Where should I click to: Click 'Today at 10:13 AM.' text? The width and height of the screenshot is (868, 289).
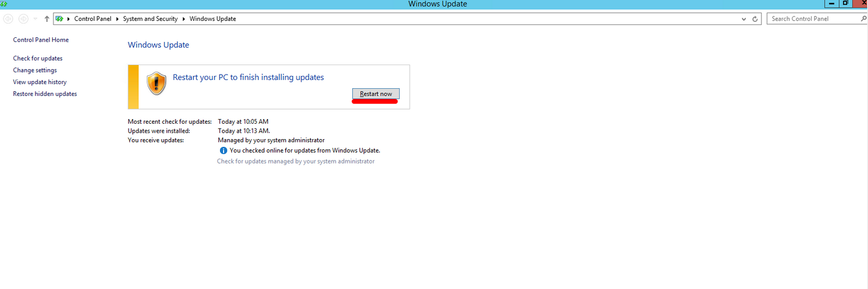click(x=244, y=131)
